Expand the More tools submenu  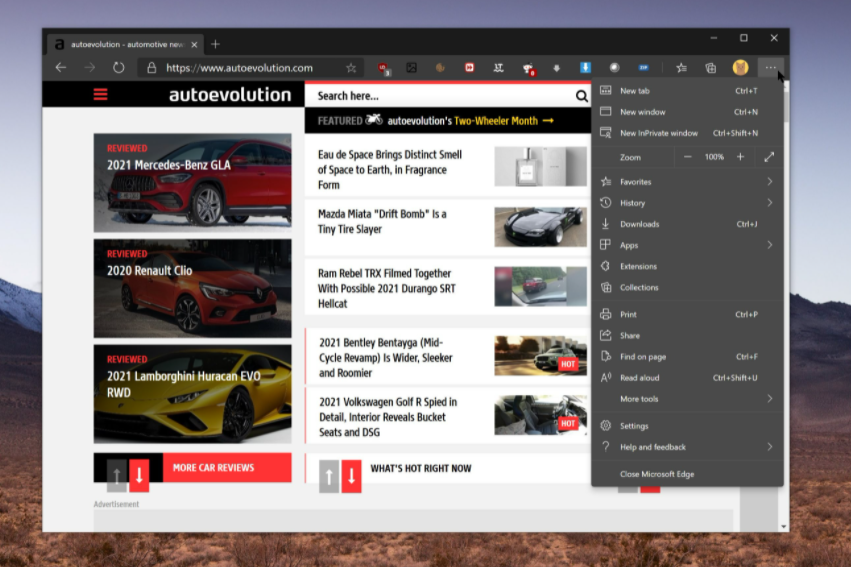(x=770, y=399)
